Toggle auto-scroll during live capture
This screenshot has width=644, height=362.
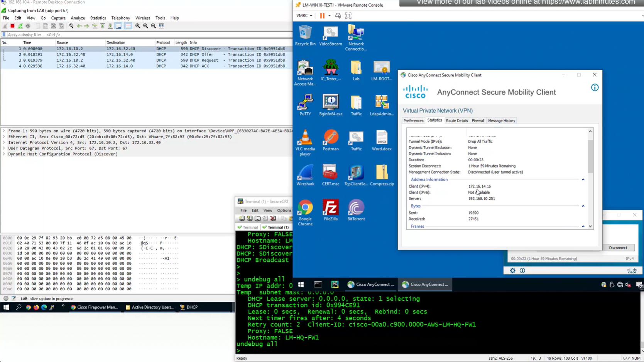pyautogui.click(x=118, y=26)
